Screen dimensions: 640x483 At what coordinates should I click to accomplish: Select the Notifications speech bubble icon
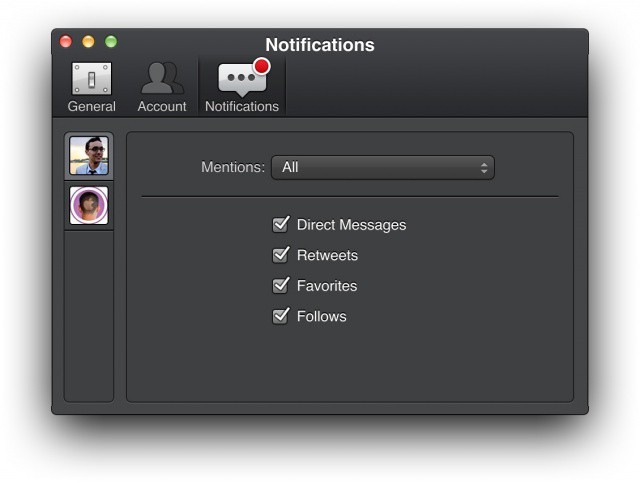(x=241, y=80)
